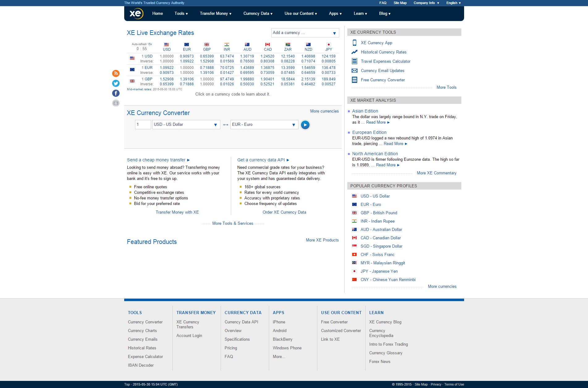
Task: Open the FAQ link in top bar
Action: coord(383,3)
